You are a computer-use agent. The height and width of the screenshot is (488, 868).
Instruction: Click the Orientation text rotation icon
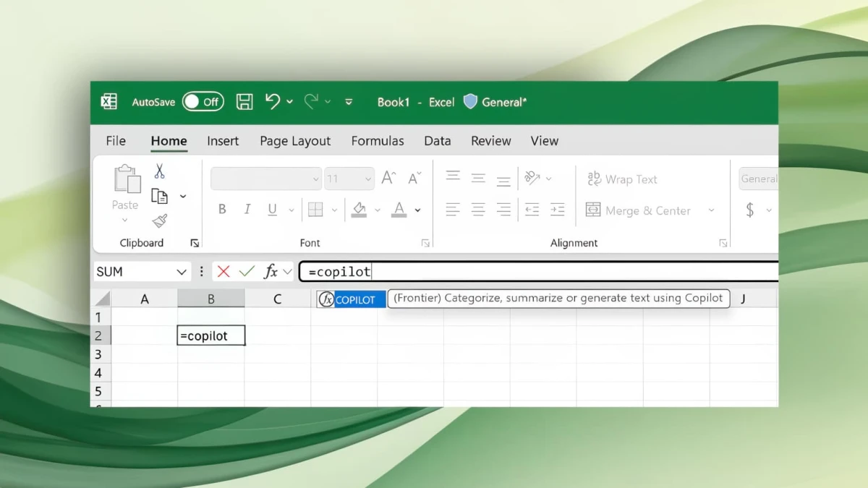click(532, 178)
